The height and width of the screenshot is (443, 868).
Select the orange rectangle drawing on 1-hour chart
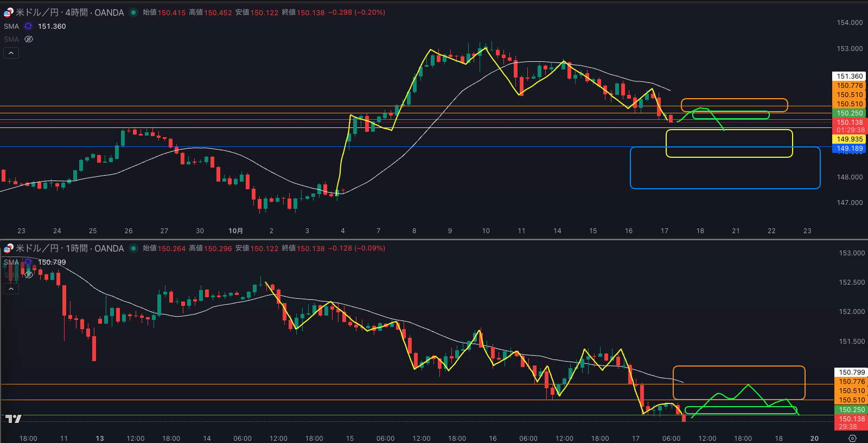[739, 367]
